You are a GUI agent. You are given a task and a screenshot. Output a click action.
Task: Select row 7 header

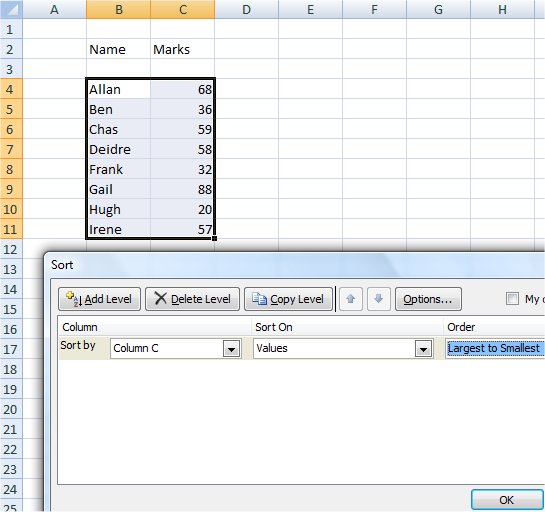[x=11, y=149]
